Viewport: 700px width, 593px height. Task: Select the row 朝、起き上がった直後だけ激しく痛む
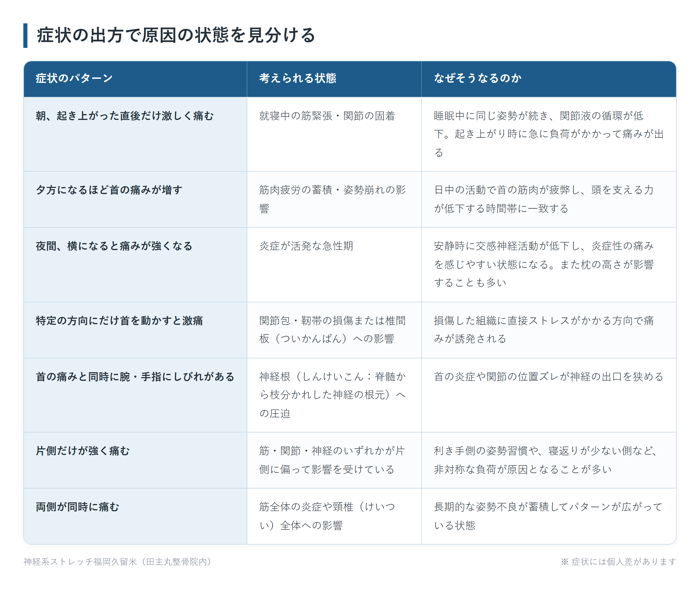click(x=350, y=134)
